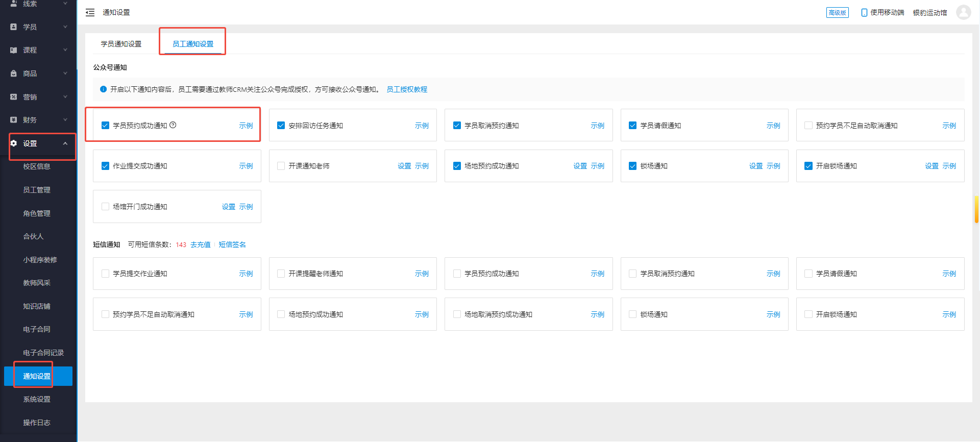Click the 营销 sidebar icon
This screenshot has width=980, height=442.
coord(14,96)
